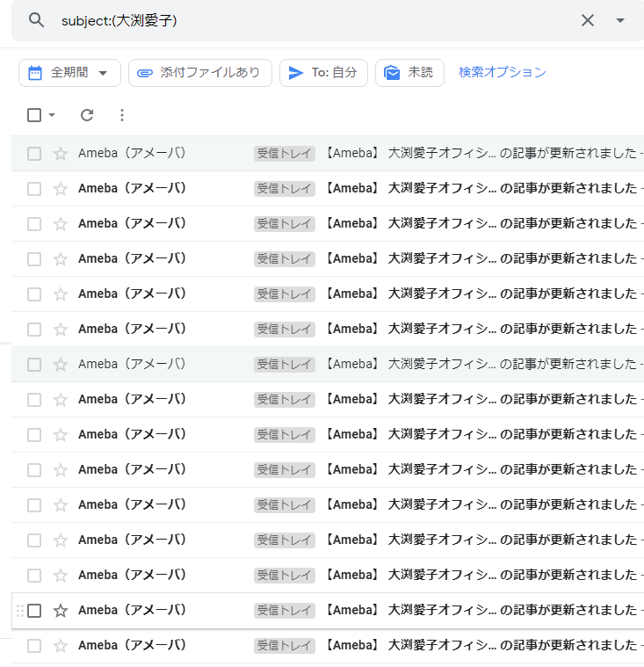Viewport: 644px width, 667px height.
Task: Check the third Ameba email from the top
Action: 34,224
